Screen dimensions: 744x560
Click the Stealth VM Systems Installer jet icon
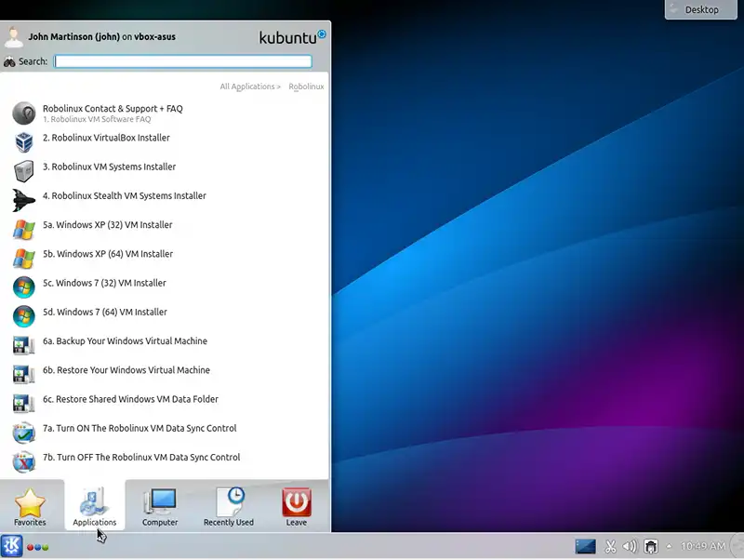point(24,200)
